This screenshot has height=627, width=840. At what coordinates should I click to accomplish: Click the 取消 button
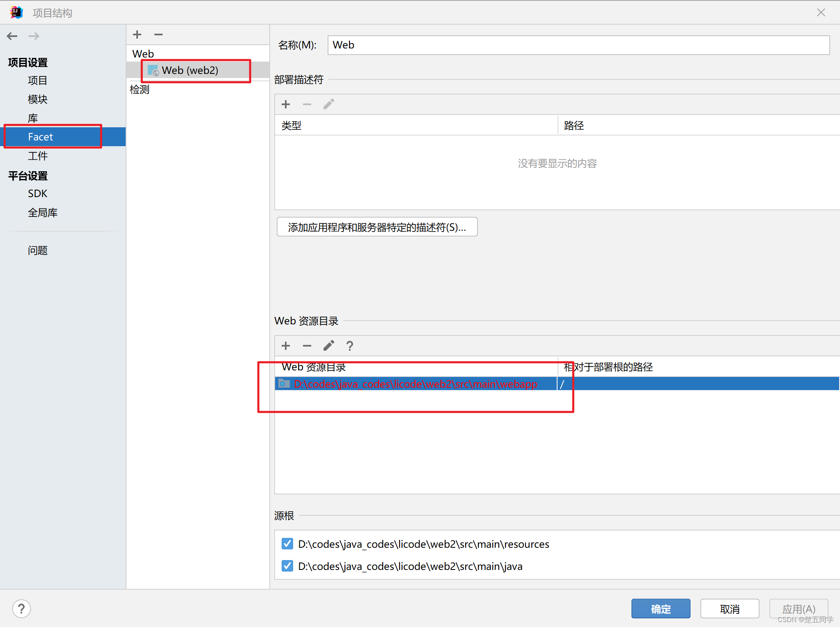click(730, 609)
